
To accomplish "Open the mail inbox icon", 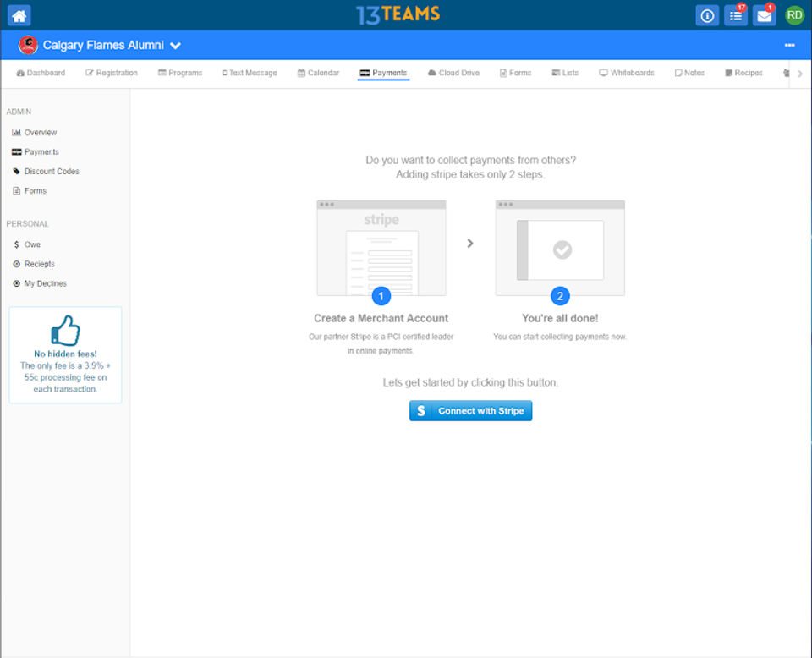I will pos(764,15).
